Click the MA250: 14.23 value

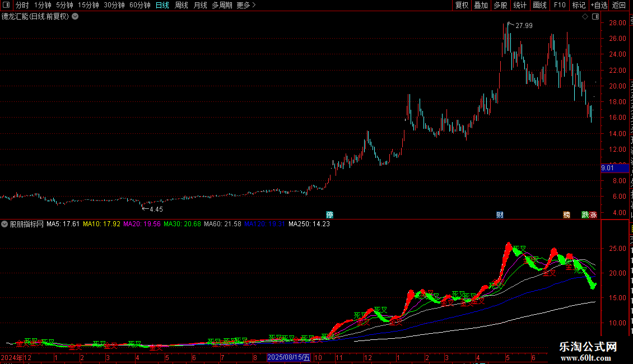[309, 224]
